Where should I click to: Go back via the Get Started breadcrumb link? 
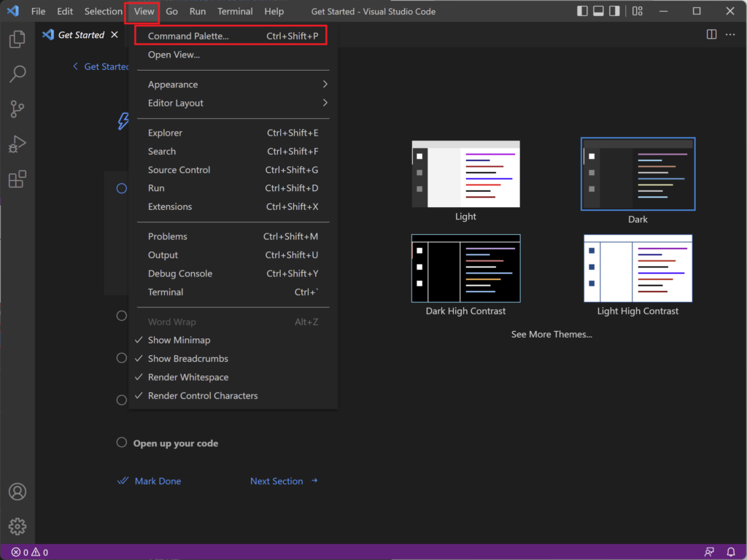tap(101, 66)
